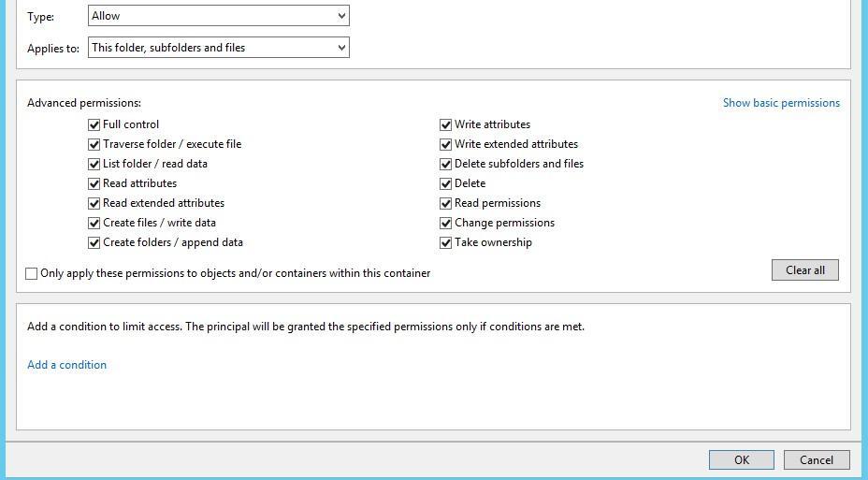Viewport: 868px width, 480px height.
Task: Click the Advanced permissions heading text
Action: point(84,103)
